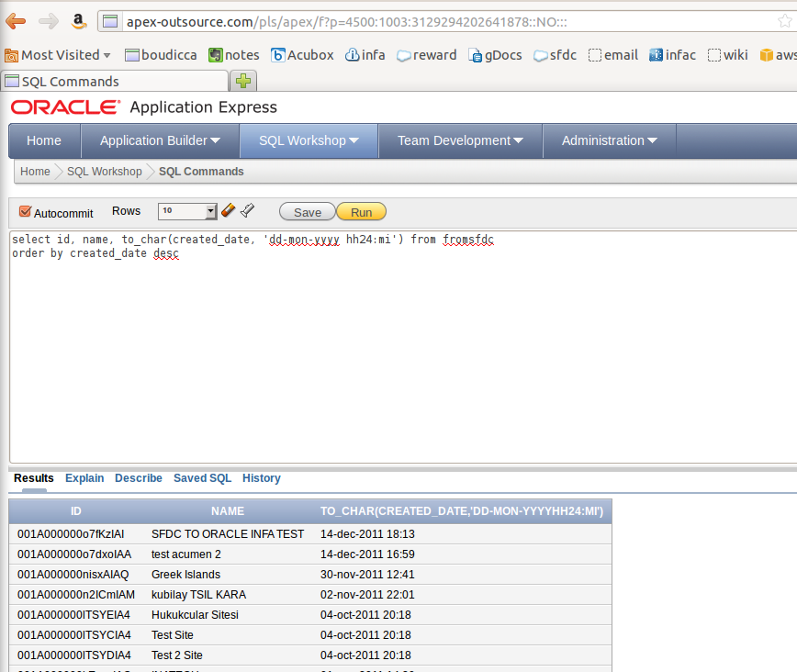Open the Saved SQL tab

point(202,478)
